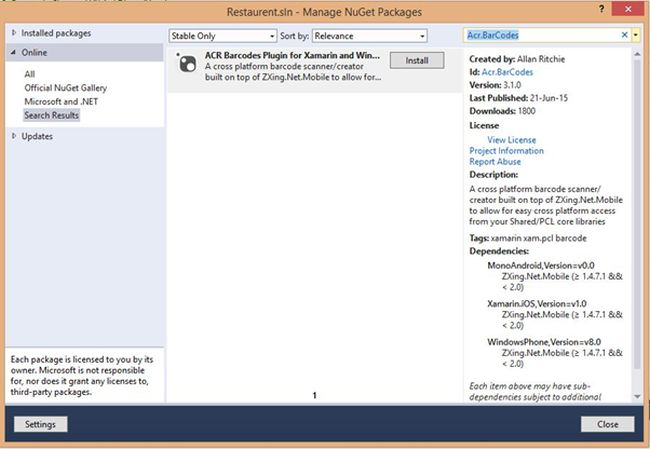Click page number 1 in results

point(314,396)
